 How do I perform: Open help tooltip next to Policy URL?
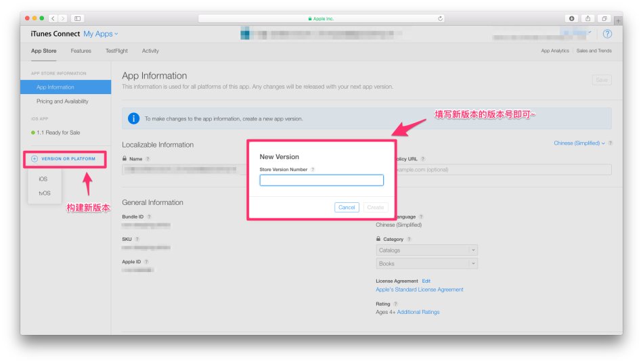click(423, 159)
